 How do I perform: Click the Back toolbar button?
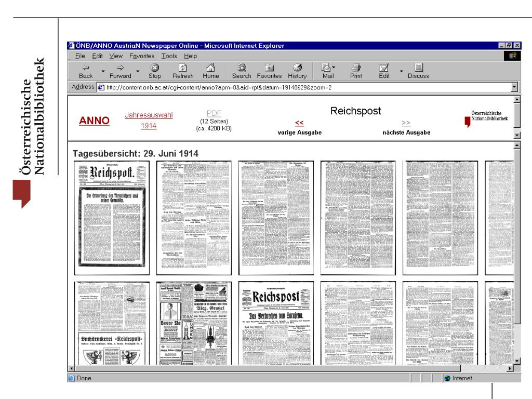(x=86, y=71)
